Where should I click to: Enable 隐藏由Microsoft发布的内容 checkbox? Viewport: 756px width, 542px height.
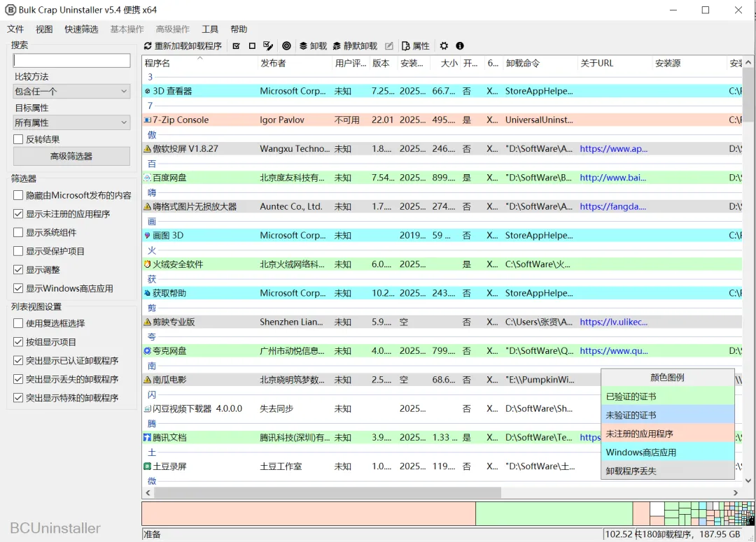[18, 195]
